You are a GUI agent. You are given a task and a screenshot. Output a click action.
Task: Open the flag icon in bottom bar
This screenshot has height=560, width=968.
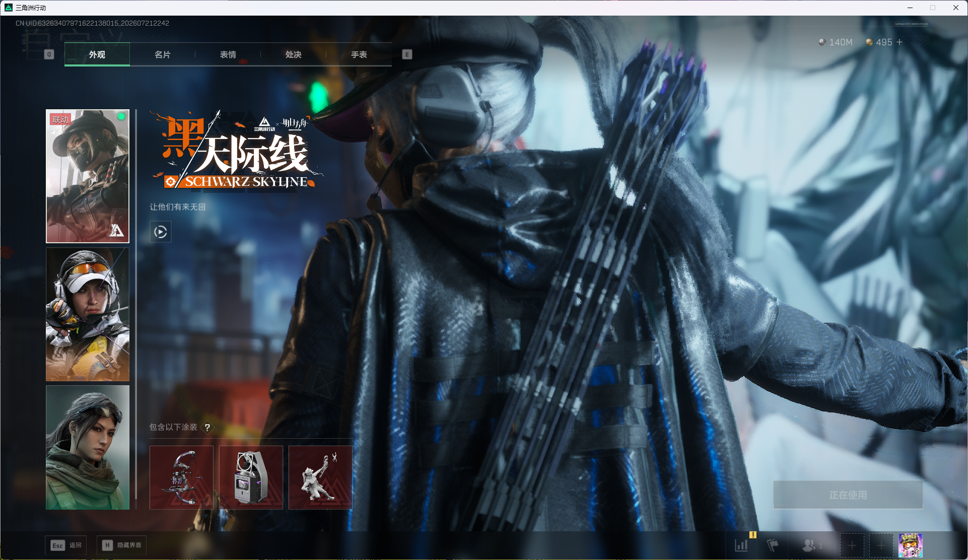tap(773, 545)
